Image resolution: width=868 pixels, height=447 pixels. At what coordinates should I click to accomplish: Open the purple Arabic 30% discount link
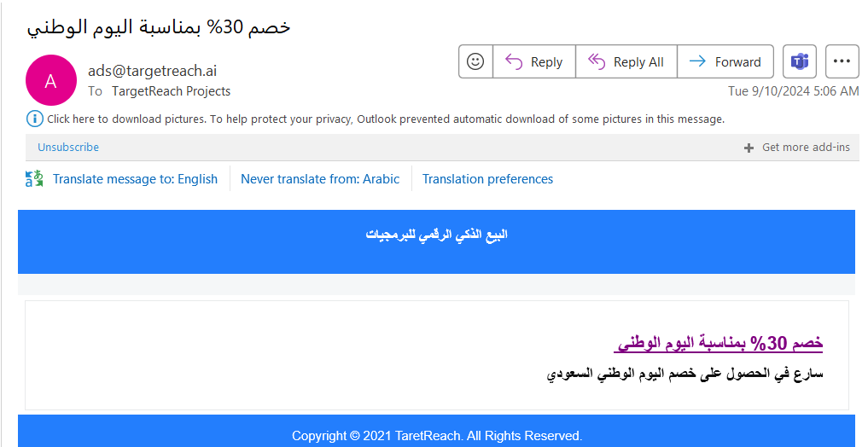click(718, 343)
